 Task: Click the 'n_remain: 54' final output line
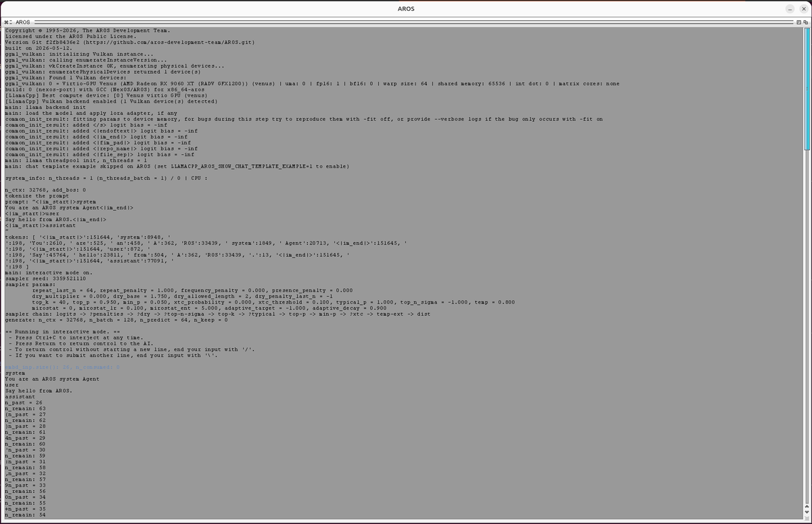coord(25,515)
